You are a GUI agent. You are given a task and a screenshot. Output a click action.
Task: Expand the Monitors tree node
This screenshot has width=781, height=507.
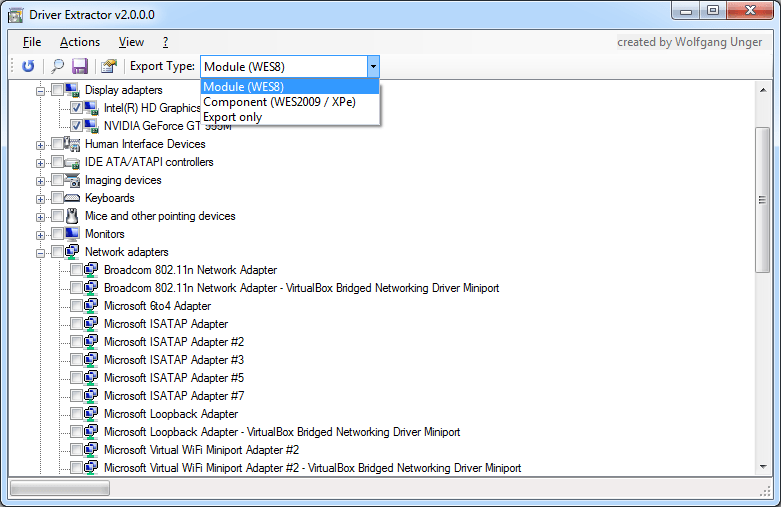40,235
